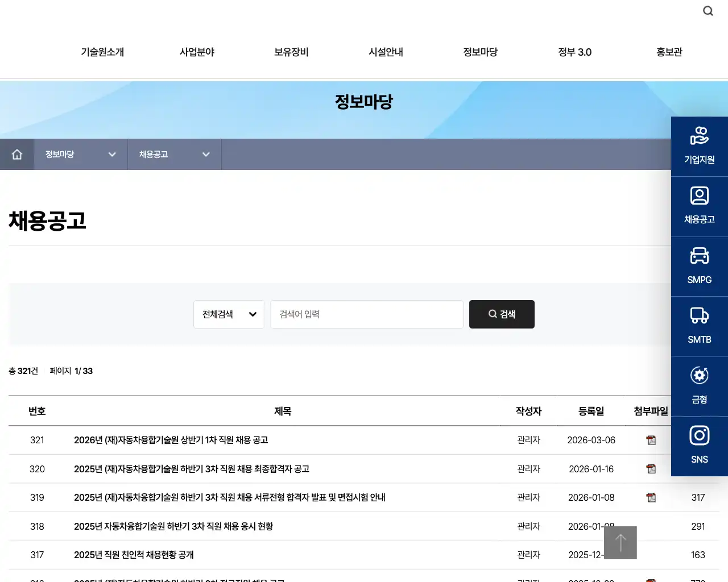Viewport: 728px width, 582px height.
Task: Click the scroll-to-top arrow button
Action: (620, 543)
